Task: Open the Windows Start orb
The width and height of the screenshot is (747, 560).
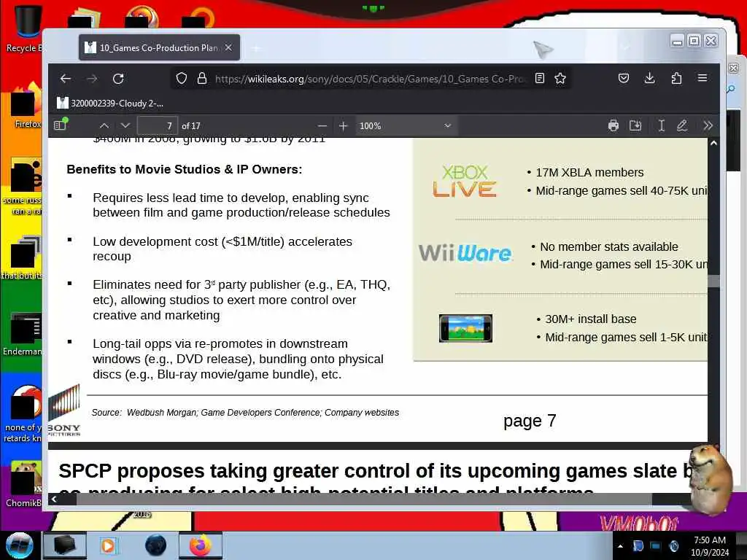Action: [20, 545]
